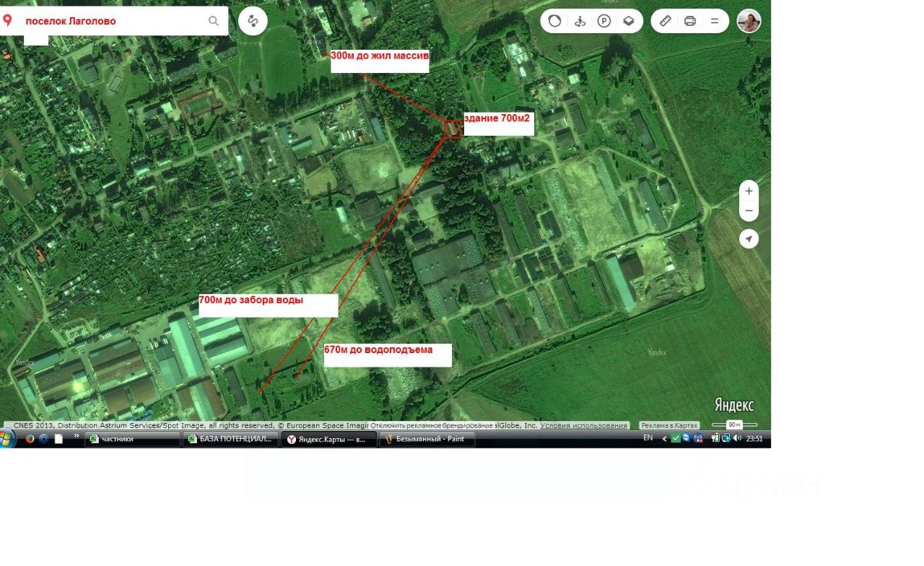The height and width of the screenshot is (566, 924).
Task: Click the search field with 'поселок Лаголово'
Action: coord(114,21)
